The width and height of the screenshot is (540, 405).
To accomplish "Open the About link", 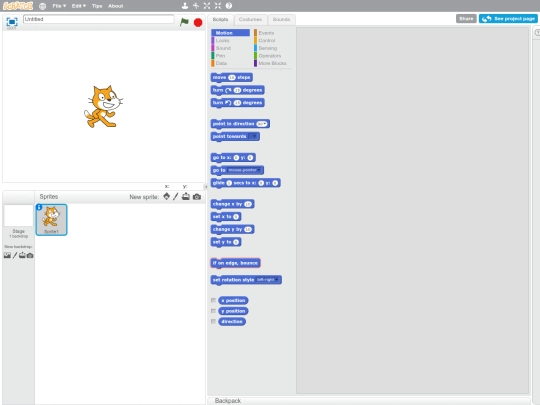I will coord(115,6).
